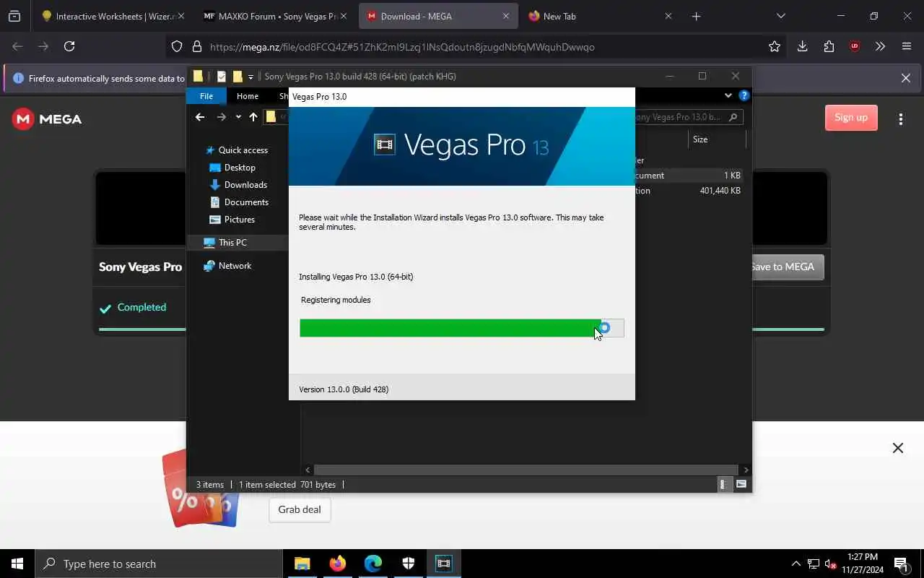Click the scroll right arrow in Explorer

tap(746, 470)
